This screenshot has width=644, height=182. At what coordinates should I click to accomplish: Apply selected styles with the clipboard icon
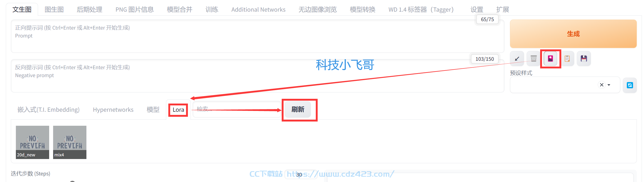(x=567, y=58)
